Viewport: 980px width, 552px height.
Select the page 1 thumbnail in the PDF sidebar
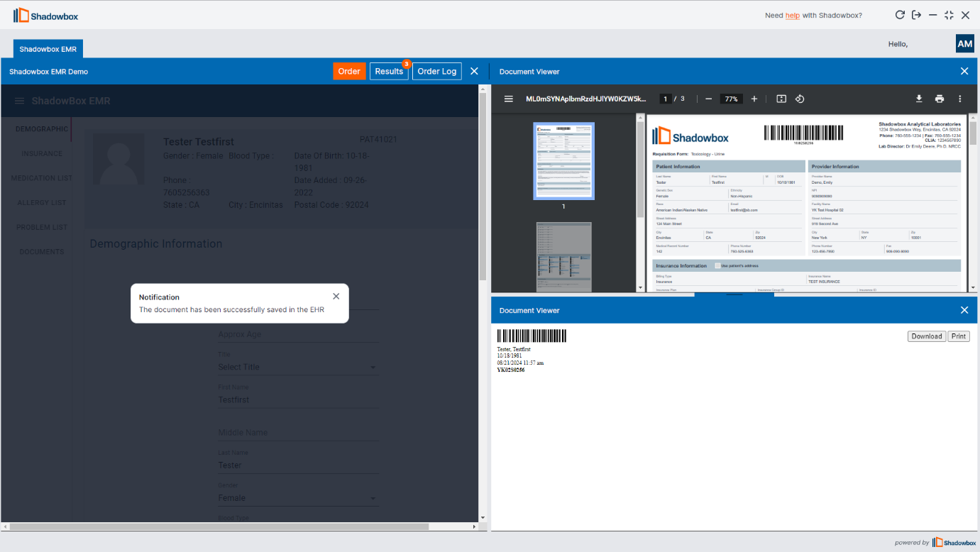pos(563,161)
